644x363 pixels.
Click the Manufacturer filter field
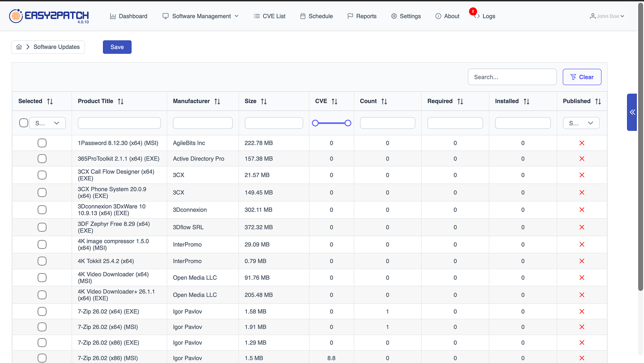coord(203,123)
